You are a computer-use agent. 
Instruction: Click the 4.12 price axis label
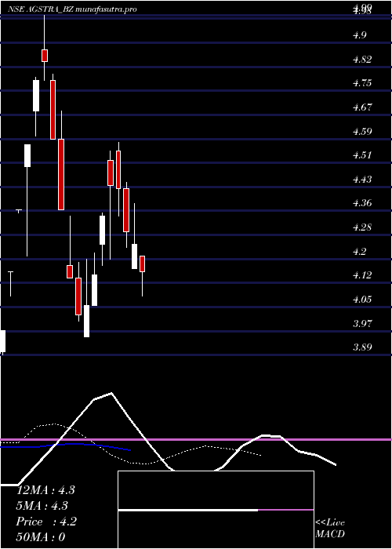coord(362,274)
